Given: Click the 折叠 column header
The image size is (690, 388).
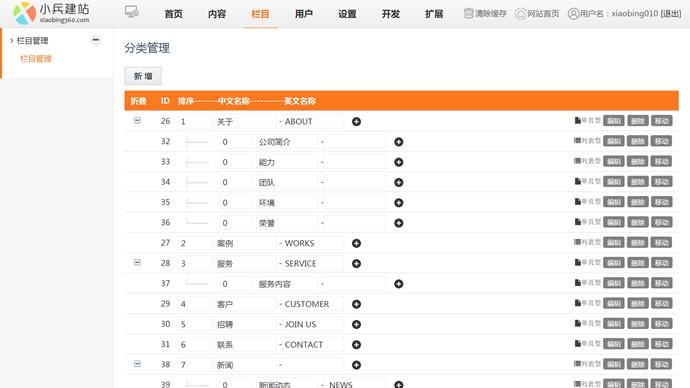Looking at the screenshot, I should tap(139, 101).
